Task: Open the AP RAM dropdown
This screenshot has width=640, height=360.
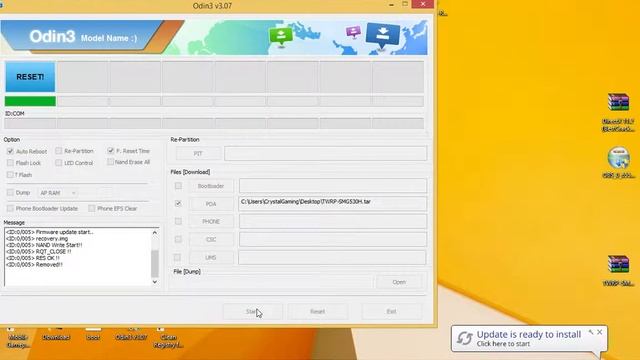Action: [58, 193]
